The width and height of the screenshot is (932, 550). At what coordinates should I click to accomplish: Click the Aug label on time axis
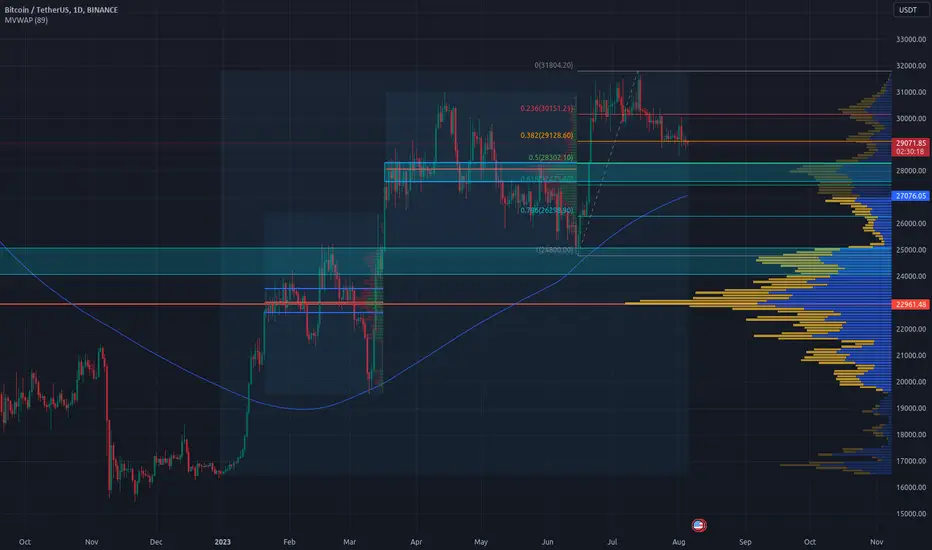point(679,542)
